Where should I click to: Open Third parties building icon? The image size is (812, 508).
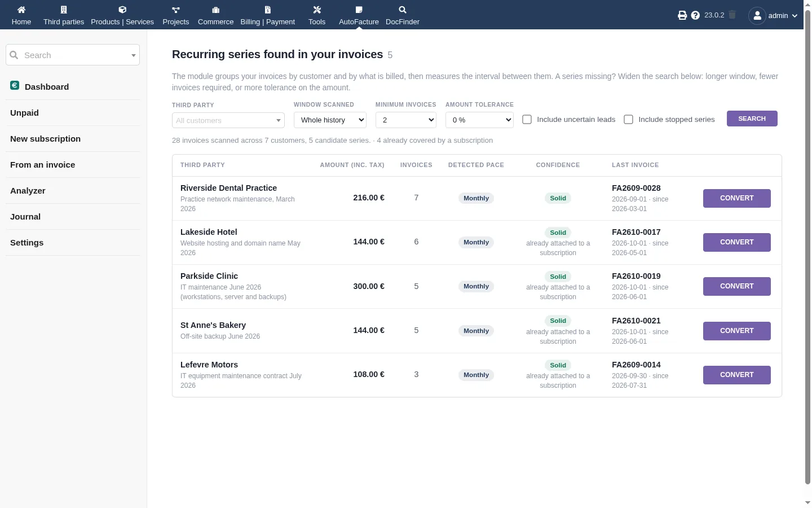[64, 10]
